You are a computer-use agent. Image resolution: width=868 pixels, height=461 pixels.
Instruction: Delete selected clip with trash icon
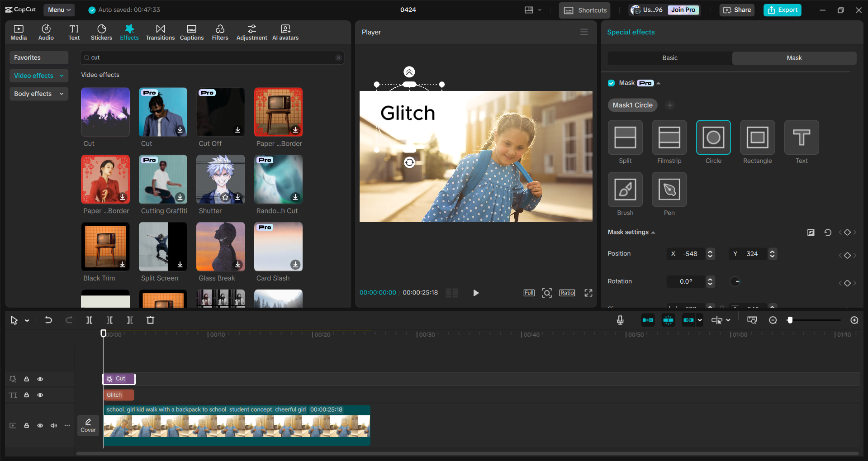(x=151, y=320)
